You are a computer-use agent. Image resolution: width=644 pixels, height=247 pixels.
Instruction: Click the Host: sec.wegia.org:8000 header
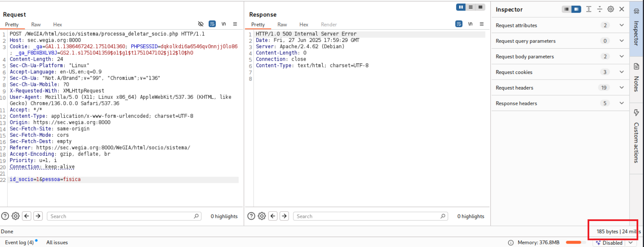[x=45, y=40]
